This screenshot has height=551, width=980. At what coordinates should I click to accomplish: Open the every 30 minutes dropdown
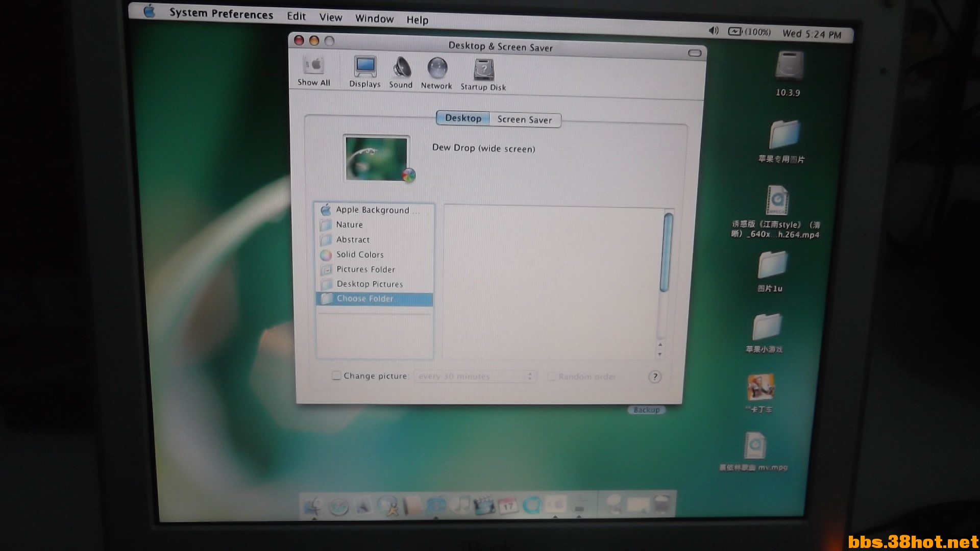[475, 377]
